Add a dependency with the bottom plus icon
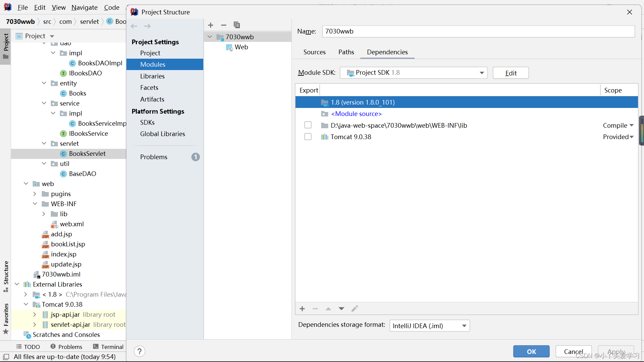The height and width of the screenshot is (362, 644). coord(302,309)
